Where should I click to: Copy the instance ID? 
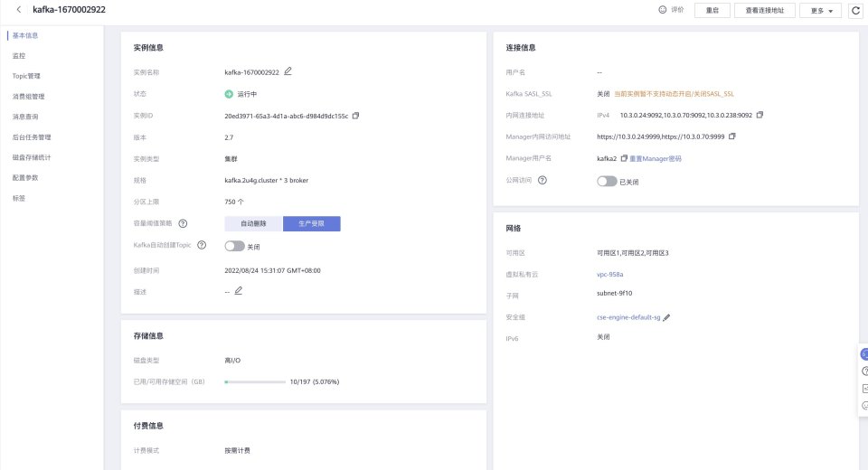(x=355, y=116)
